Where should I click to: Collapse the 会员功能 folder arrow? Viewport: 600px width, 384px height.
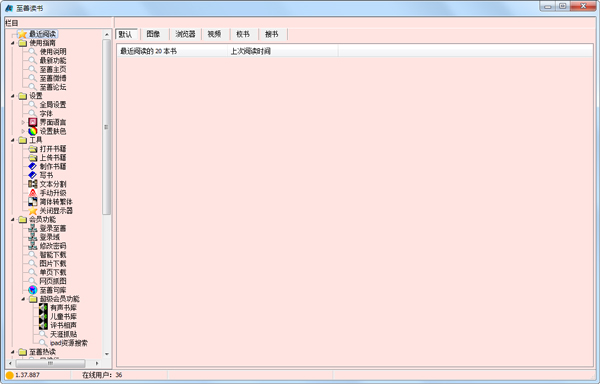coord(13,220)
